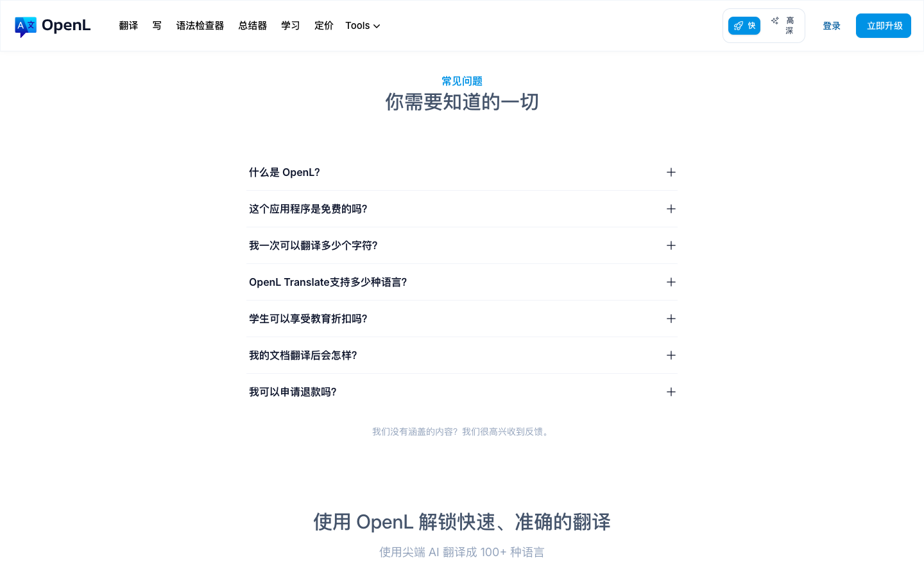924x578 pixels.
Task: Click the 常见问题 label
Action: click(x=462, y=81)
